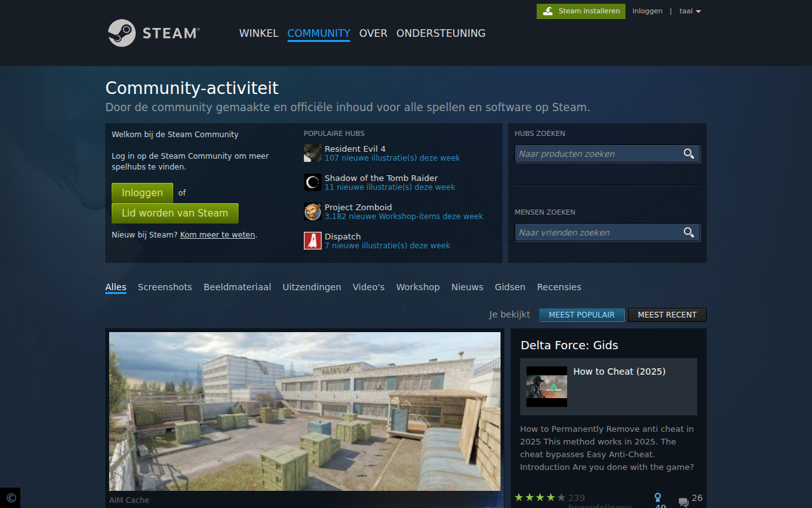
Task: Open ONDERSTEUNING in the top navigation
Action: click(441, 33)
